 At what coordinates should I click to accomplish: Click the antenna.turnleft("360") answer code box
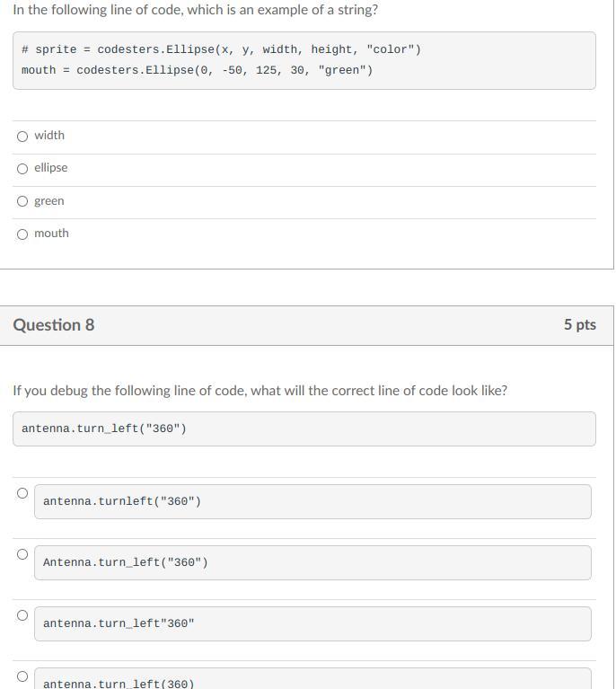[x=312, y=501]
